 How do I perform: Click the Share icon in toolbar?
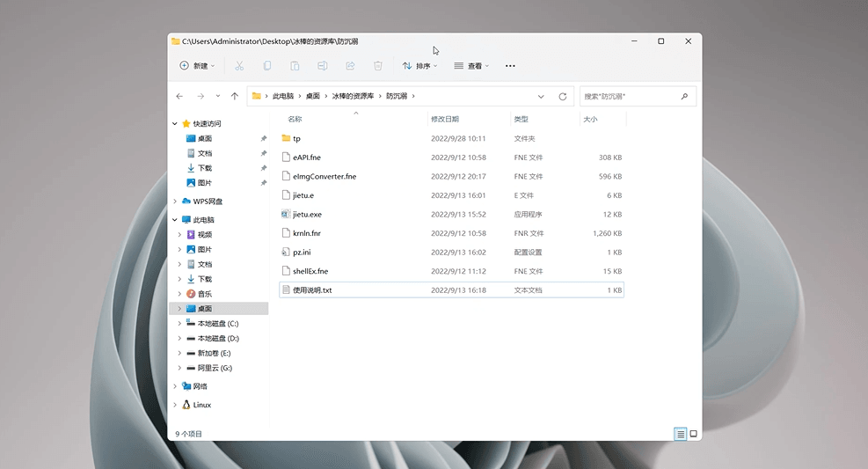click(350, 66)
